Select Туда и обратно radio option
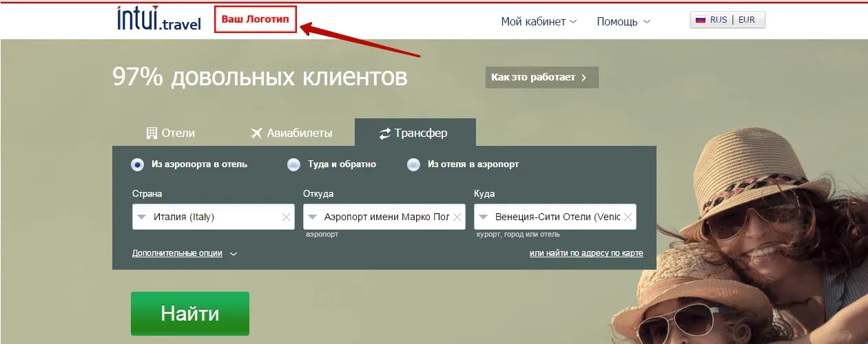This screenshot has height=344, width=868. (294, 164)
